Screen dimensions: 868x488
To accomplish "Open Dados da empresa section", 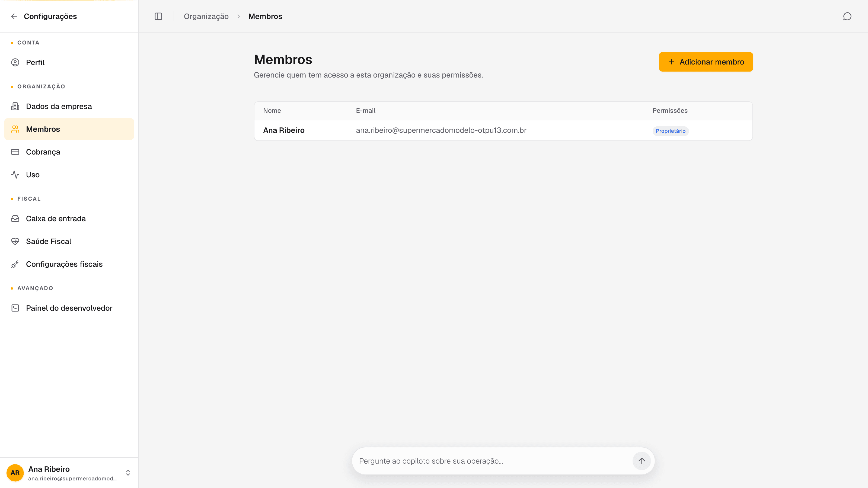I will pos(69,107).
